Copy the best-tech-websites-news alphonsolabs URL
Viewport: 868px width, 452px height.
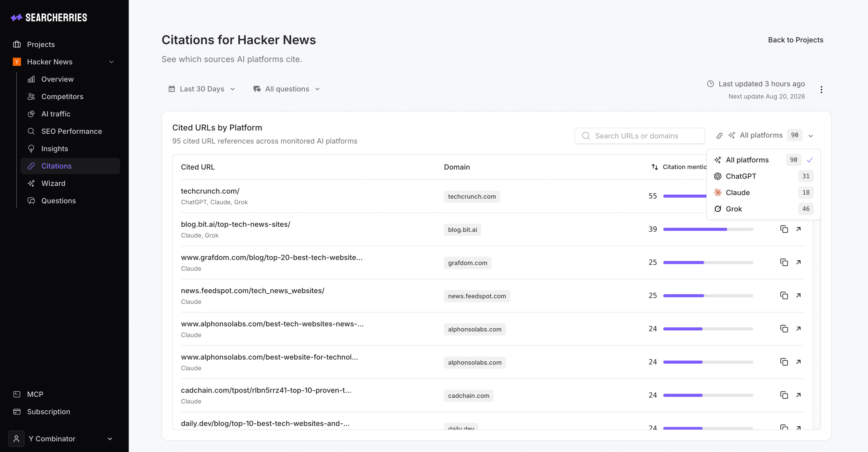point(784,329)
